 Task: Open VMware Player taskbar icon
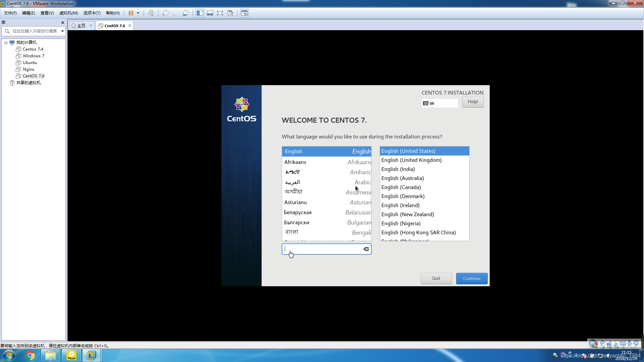71,355
